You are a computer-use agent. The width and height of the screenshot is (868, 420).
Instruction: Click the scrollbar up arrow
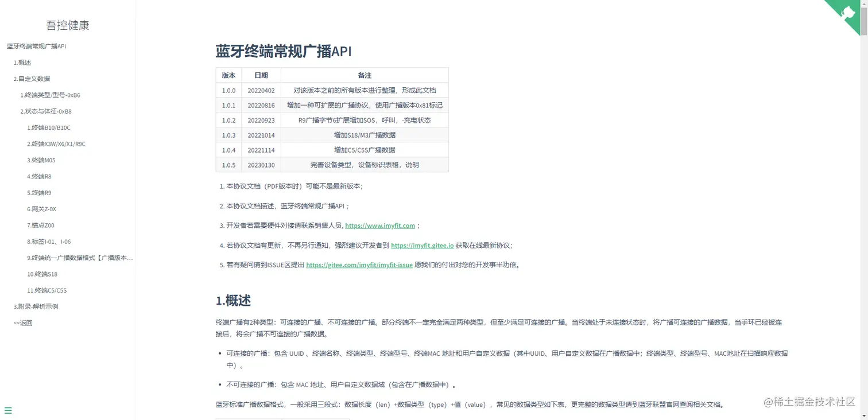864,4
